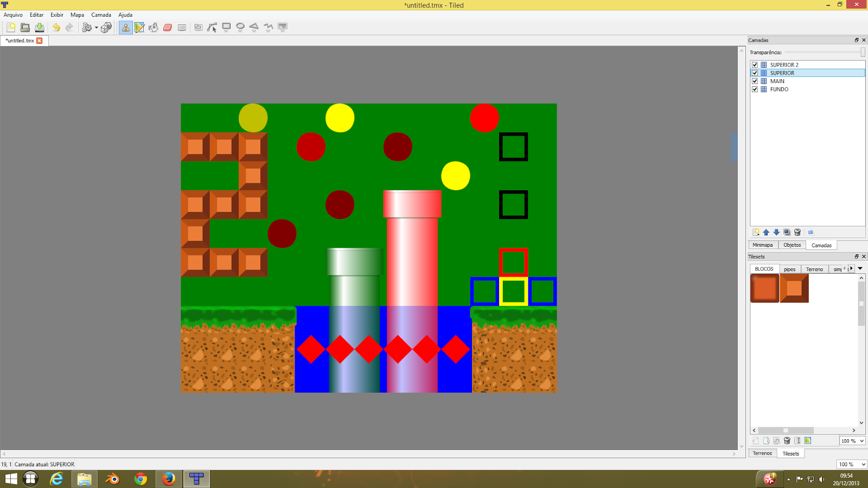The image size is (868, 488).
Task: Select the Insert Ellipse object tool
Action: pyautogui.click(x=240, y=27)
